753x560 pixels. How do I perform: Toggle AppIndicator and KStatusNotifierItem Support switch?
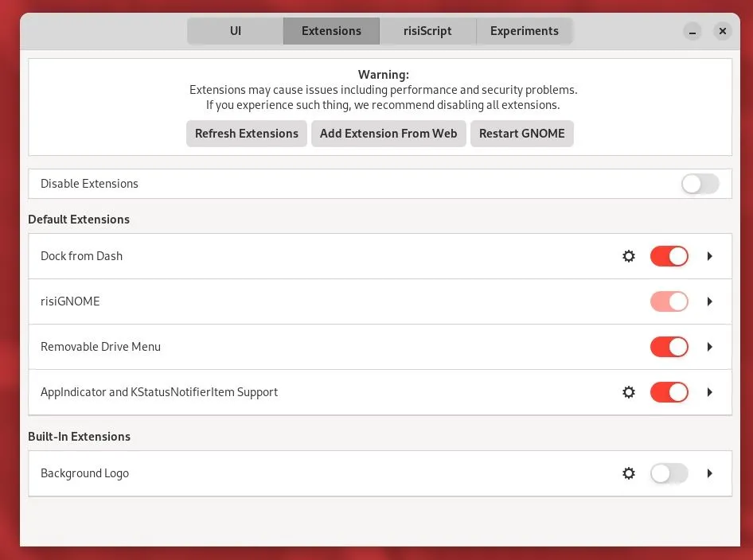[669, 392]
